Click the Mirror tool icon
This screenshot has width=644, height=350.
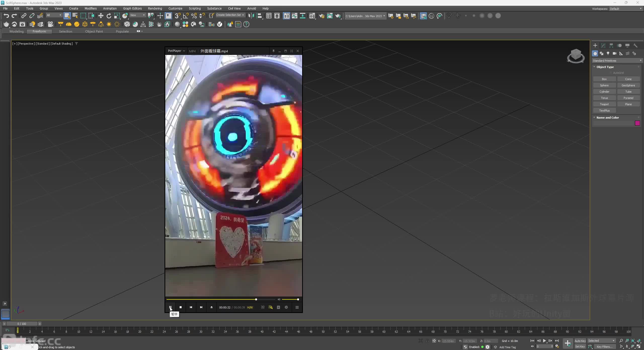pos(251,16)
